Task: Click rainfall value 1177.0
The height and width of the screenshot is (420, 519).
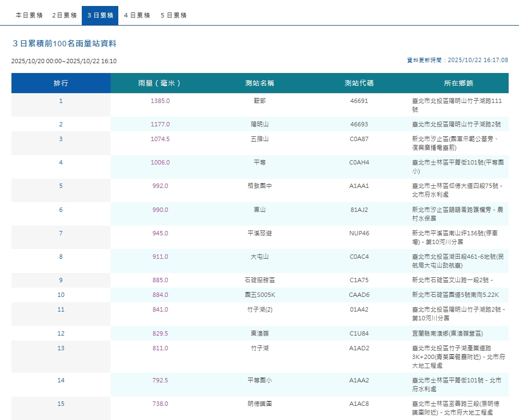Action: click(160, 124)
